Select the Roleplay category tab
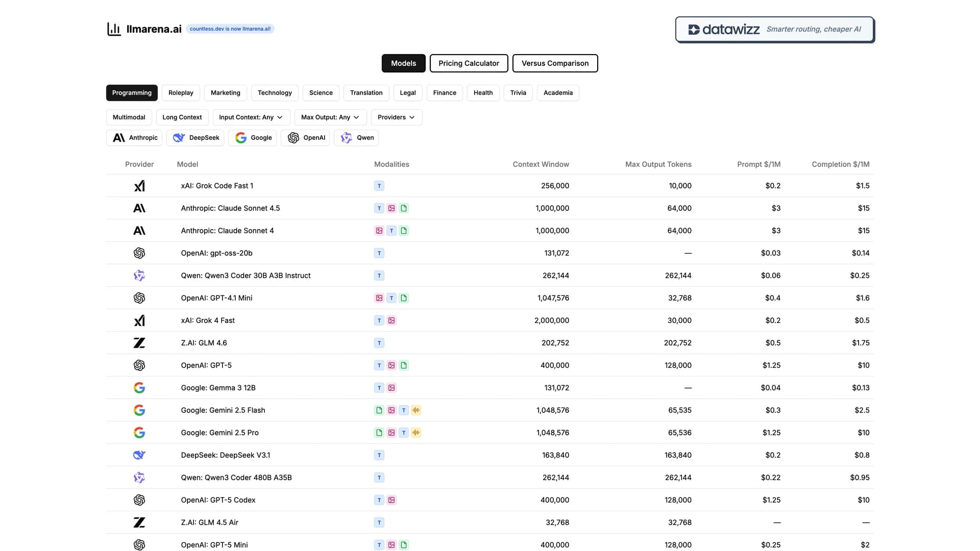 click(181, 93)
